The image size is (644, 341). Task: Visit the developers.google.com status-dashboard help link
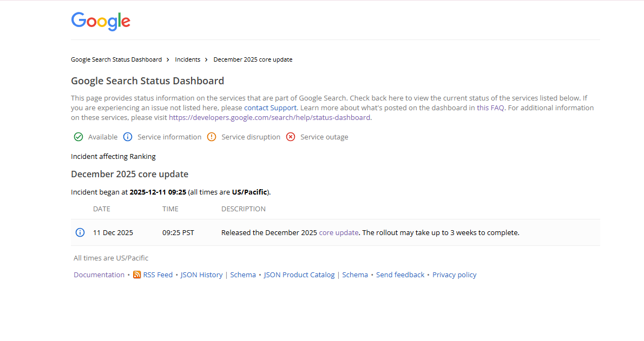pyautogui.click(x=270, y=117)
